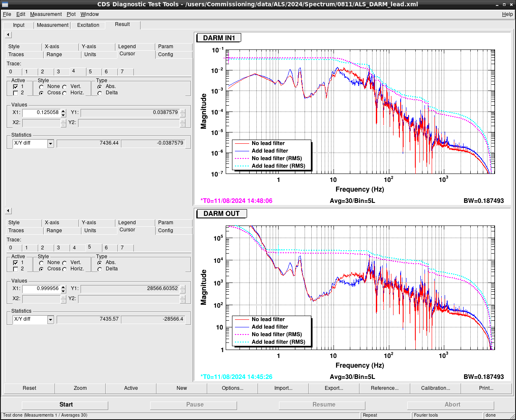The image size is (516, 420).
Task: Click the X1 value field in DARM OUT panel
Action: (x=41, y=289)
